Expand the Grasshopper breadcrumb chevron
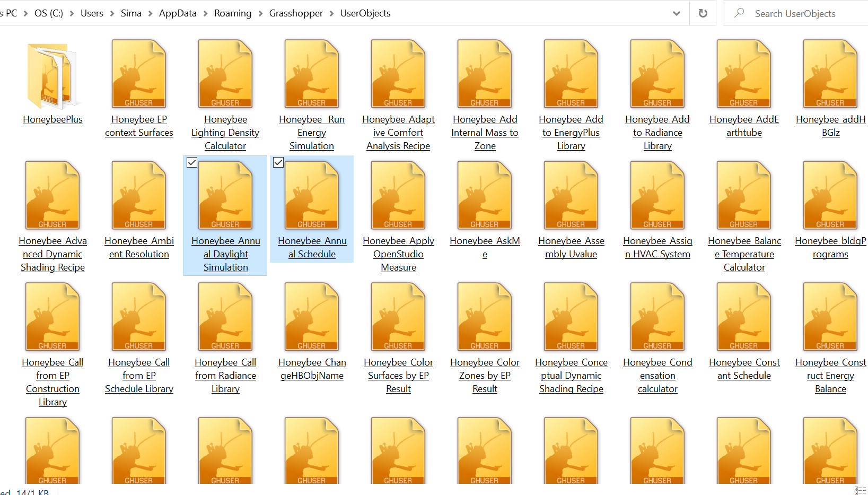The image size is (868, 495). click(x=331, y=13)
